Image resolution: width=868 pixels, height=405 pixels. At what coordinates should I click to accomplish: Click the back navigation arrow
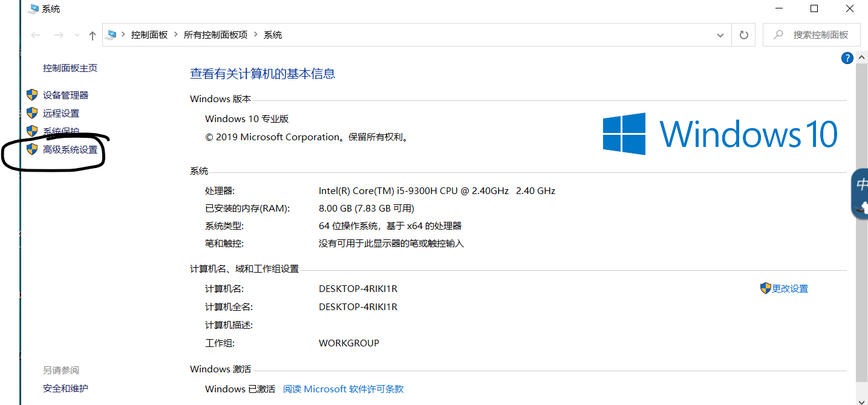point(36,35)
